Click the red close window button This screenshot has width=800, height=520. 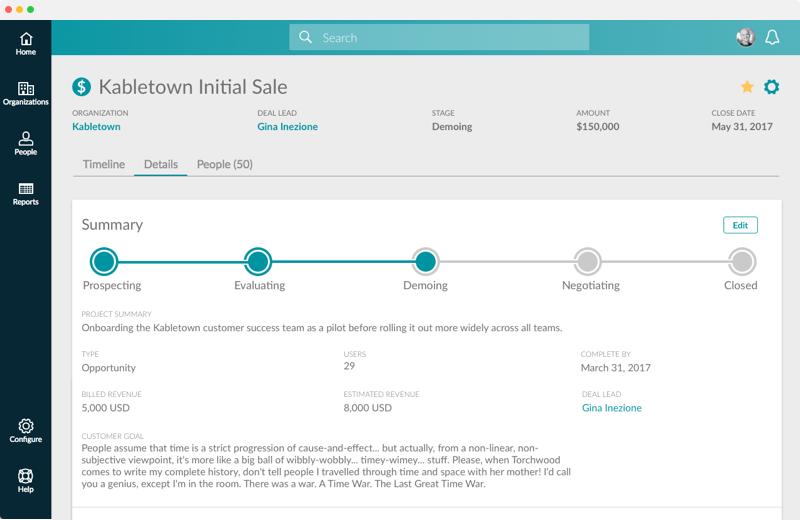9,9
